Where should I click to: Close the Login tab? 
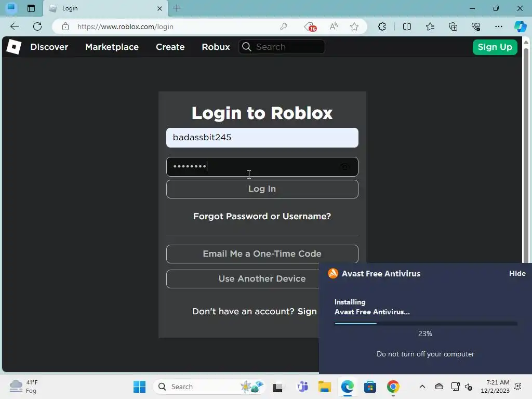[160, 8]
